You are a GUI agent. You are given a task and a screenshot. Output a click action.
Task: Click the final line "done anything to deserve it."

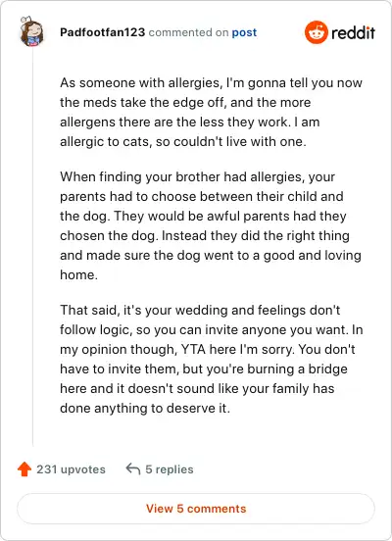tap(145, 408)
